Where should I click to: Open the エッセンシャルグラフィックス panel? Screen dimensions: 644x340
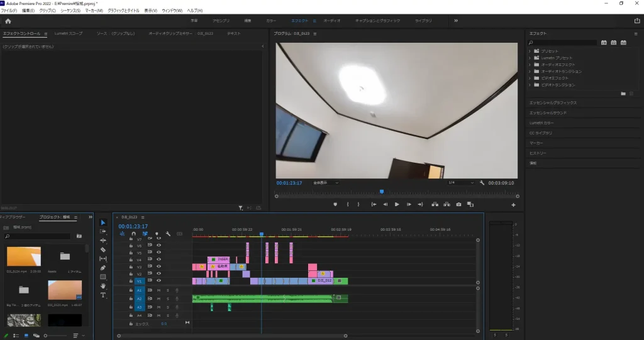[x=553, y=102]
